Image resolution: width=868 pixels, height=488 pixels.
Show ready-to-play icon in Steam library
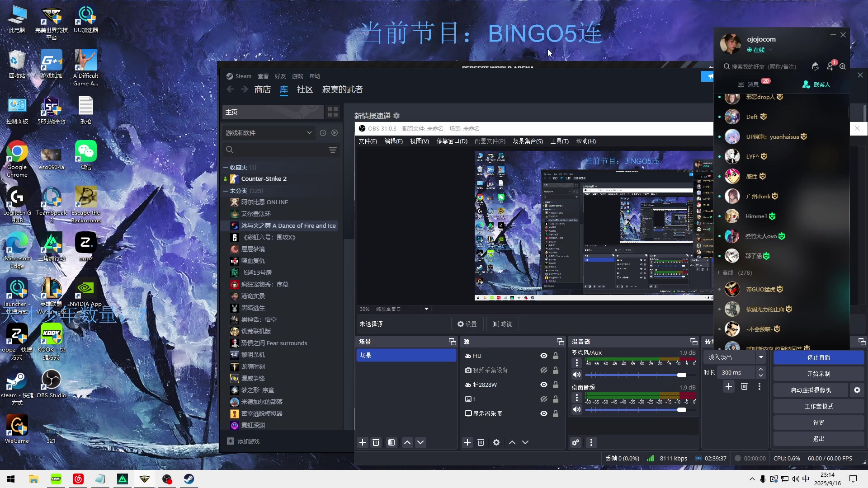pyautogui.click(x=335, y=133)
